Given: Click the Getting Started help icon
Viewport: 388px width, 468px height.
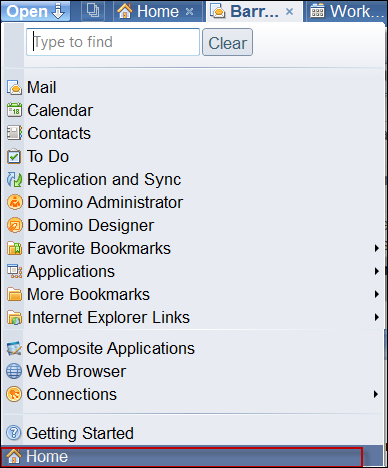Looking at the screenshot, I should pyautogui.click(x=14, y=433).
